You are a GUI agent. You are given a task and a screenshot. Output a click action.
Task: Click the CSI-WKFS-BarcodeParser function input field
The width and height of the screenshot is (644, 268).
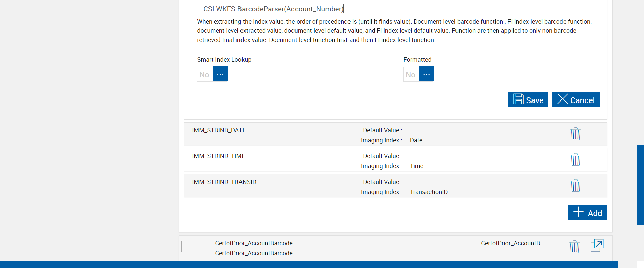[x=395, y=9]
